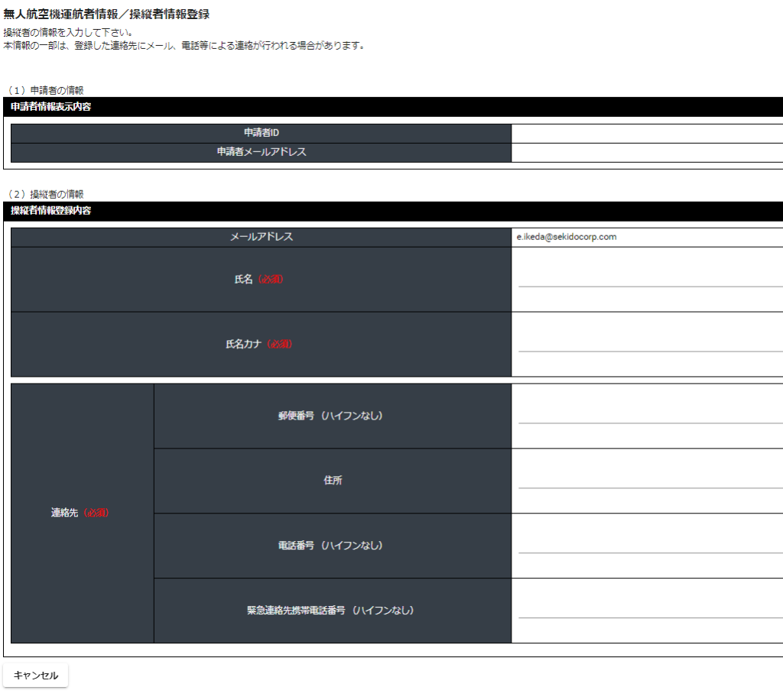Image resolution: width=783 pixels, height=700 pixels.
Task: Click the 住所 label cell
Action: pyautogui.click(x=333, y=481)
